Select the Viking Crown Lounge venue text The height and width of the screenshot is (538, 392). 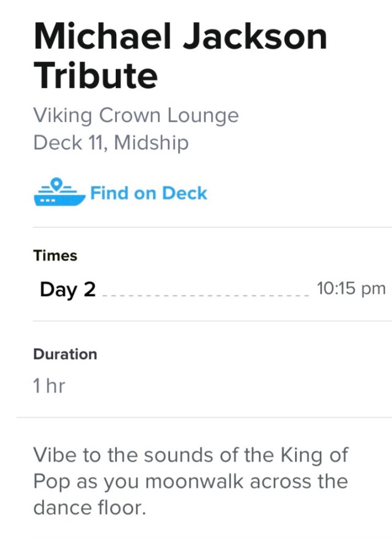click(x=136, y=115)
